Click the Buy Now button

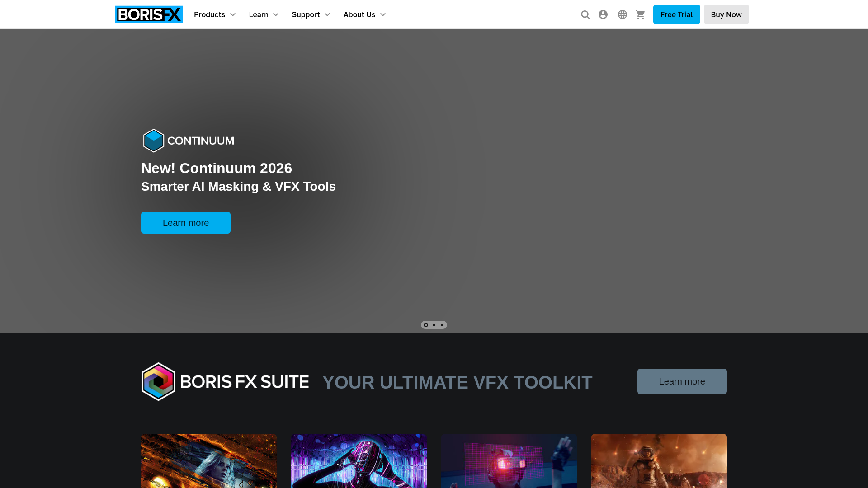(726, 14)
